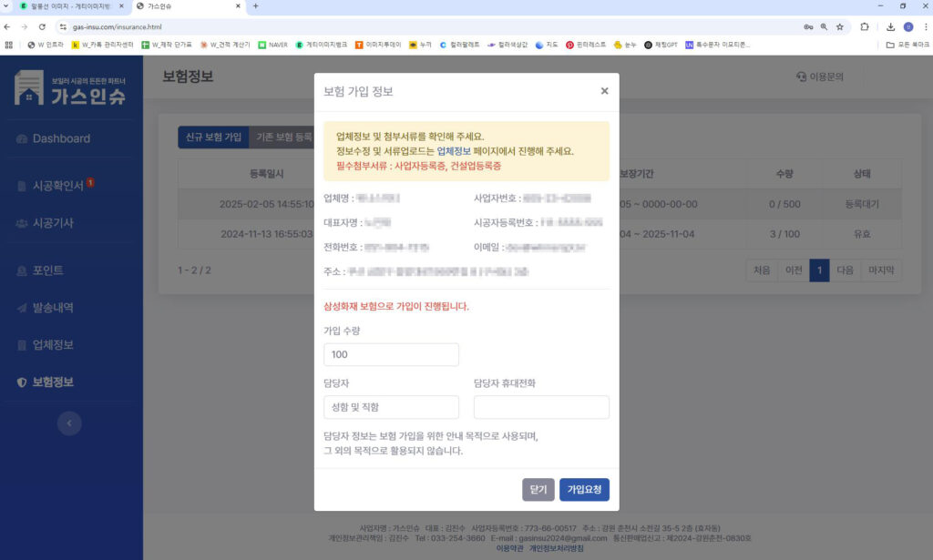Screen dimensions: 933x560
Task: Click the 가입요청 button
Action: coord(584,489)
